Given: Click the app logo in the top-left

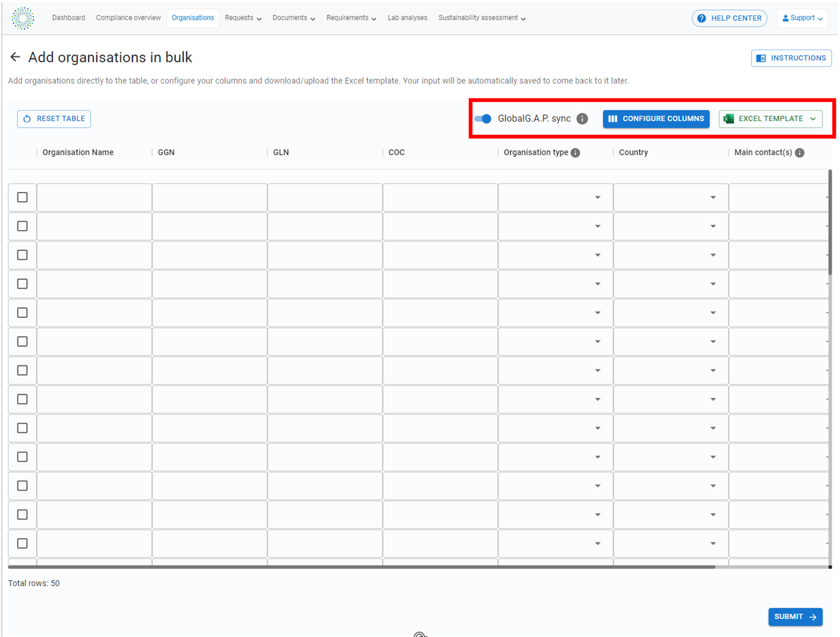Looking at the screenshot, I should tap(23, 18).
